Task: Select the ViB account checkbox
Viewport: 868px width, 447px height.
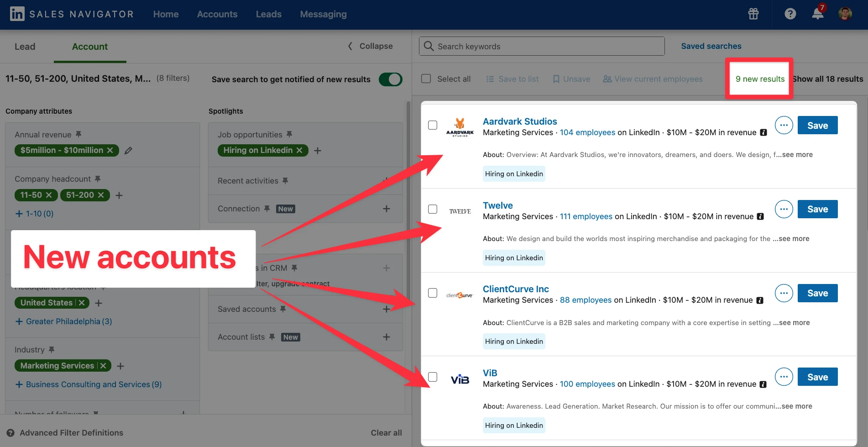Action: click(x=433, y=377)
